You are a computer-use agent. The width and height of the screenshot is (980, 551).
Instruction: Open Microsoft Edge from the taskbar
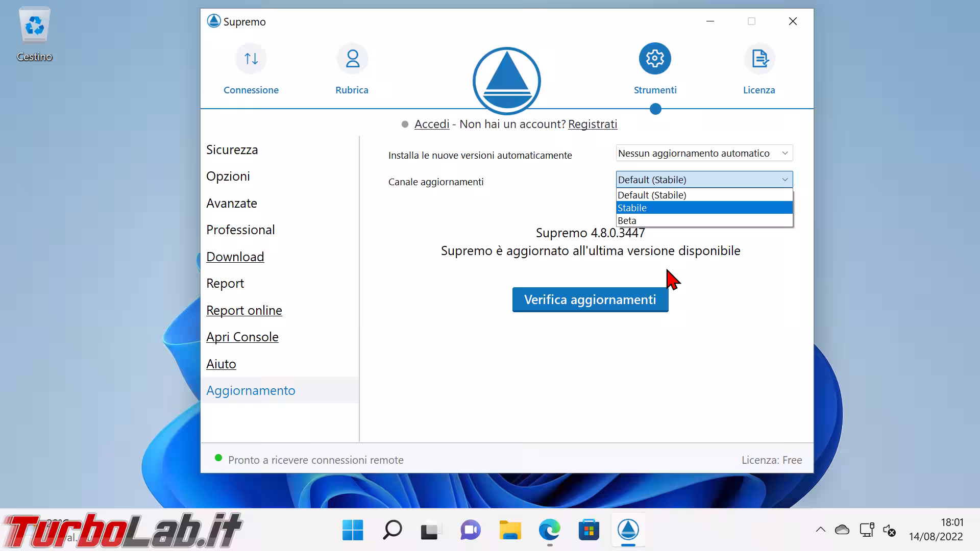point(549,530)
